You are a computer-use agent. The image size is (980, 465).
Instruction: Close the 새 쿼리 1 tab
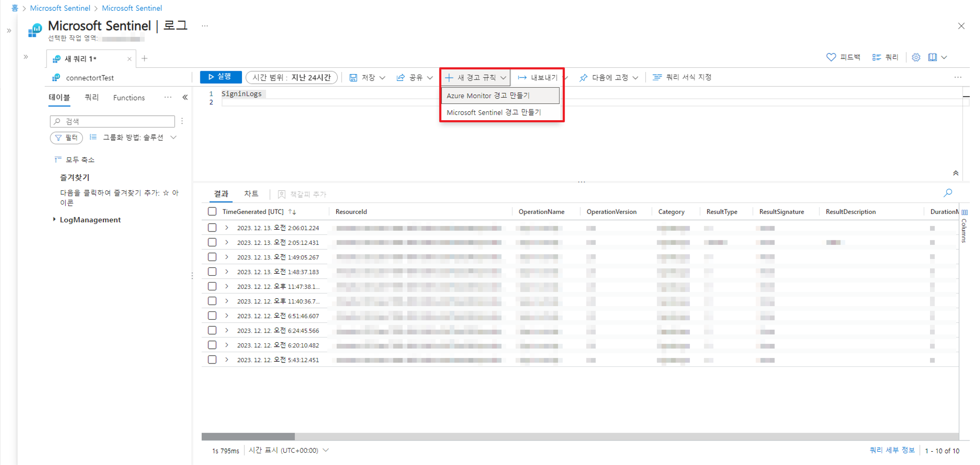129,59
